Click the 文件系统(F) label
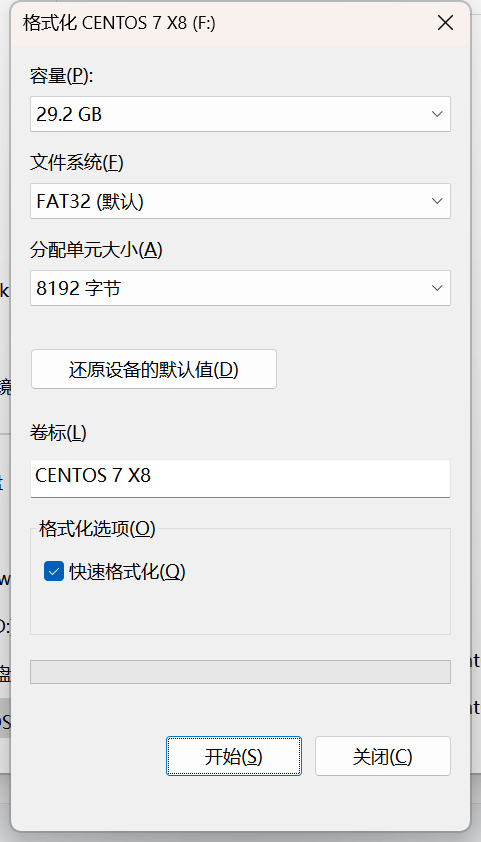Screen dimensions: 481x842 (77, 163)
